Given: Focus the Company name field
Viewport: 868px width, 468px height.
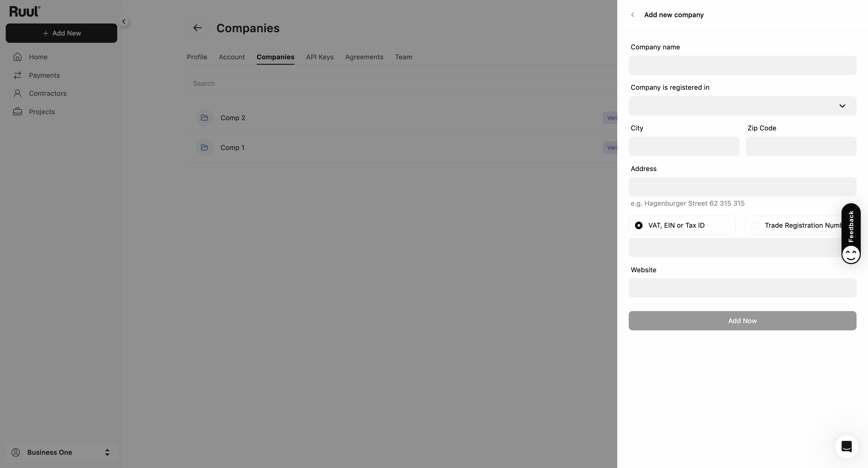Looking at the screenshot, I should [742, 65].
